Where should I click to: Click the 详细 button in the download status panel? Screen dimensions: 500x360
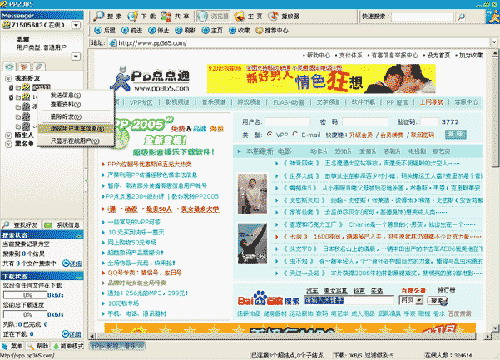(72, 334)
